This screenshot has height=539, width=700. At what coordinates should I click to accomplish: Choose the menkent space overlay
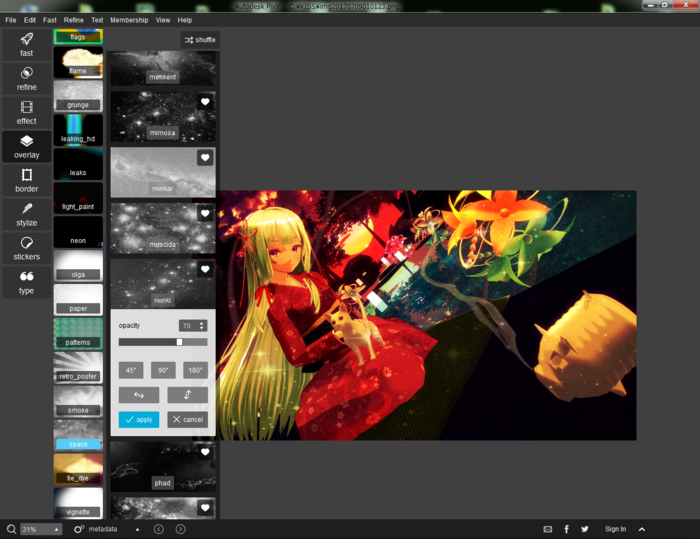point(163,68)
